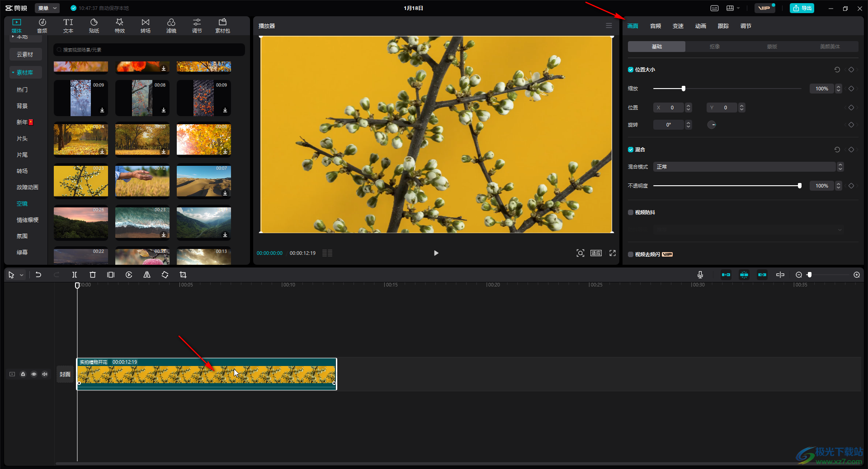868x469 pixels.
Task: Toggle track lock icon
Action: click(23, 374)
